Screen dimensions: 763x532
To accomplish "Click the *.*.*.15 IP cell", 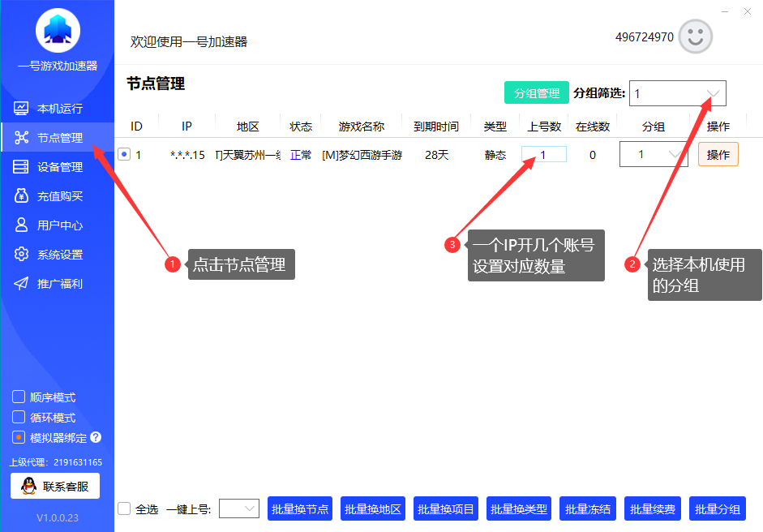I will [x=187, y=155].
